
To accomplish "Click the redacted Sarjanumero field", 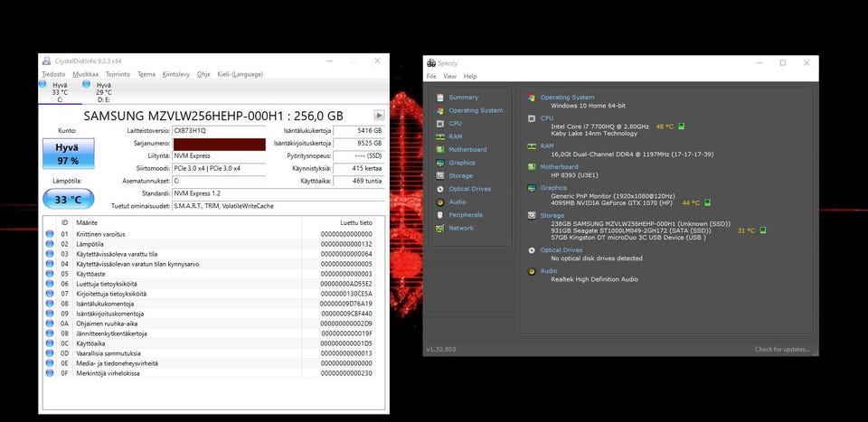I will click(x=219, y=144).
